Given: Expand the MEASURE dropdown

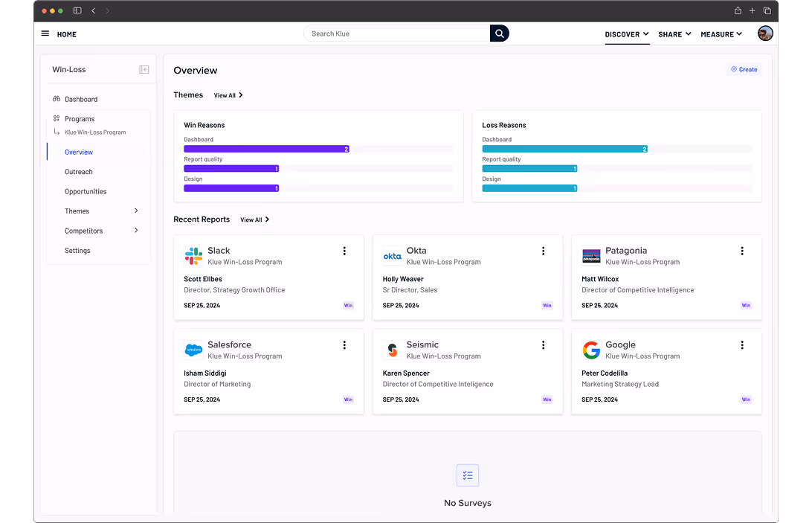Looking at the screenshot, I should pos(721,34).
